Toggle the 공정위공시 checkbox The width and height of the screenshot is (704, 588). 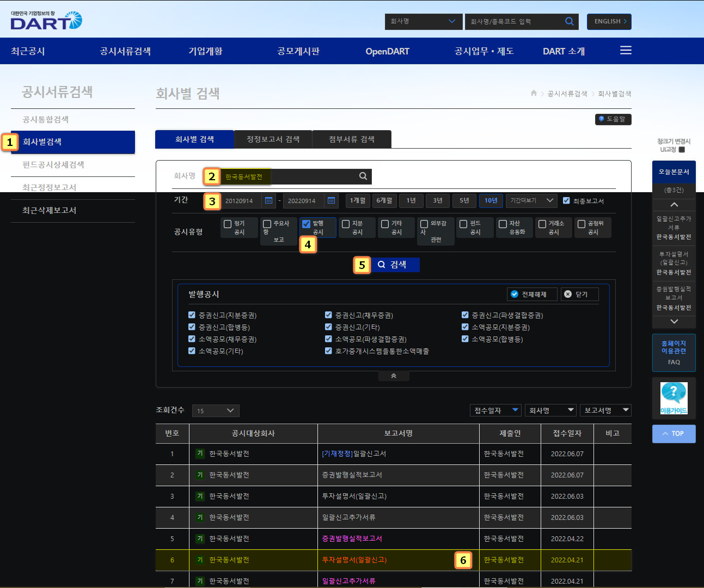[581, 224]
